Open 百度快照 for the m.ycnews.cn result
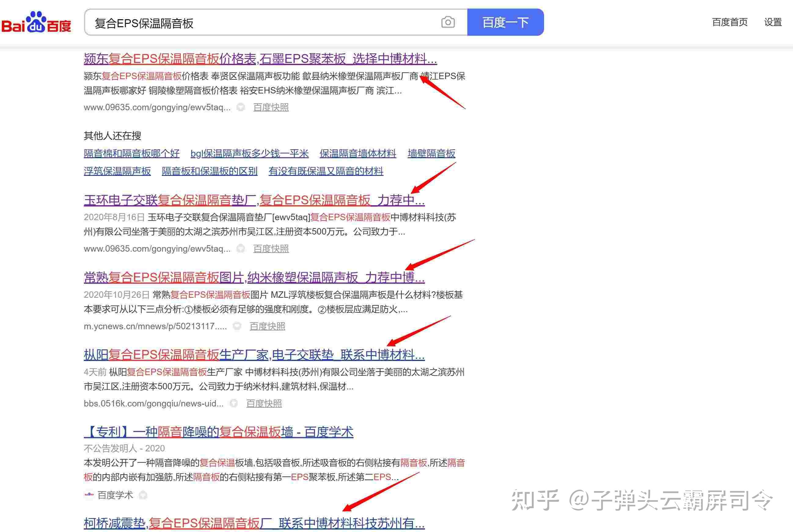Screen dimensions: 793x532 tap(267, 326)
